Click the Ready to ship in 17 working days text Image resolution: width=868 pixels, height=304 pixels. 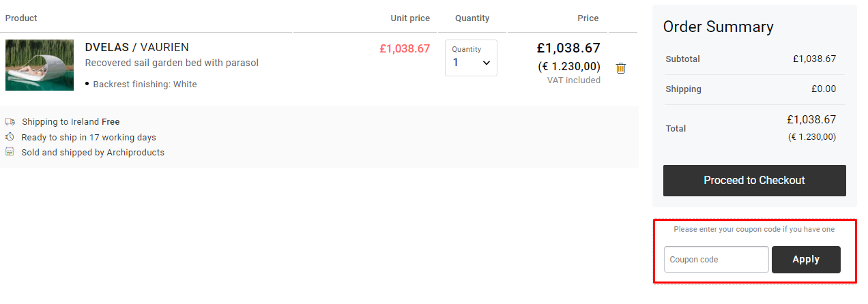click(89, 138)
